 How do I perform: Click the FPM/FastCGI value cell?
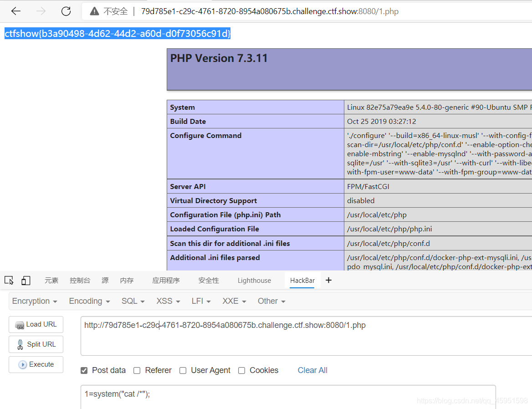(x=368, y=187)
